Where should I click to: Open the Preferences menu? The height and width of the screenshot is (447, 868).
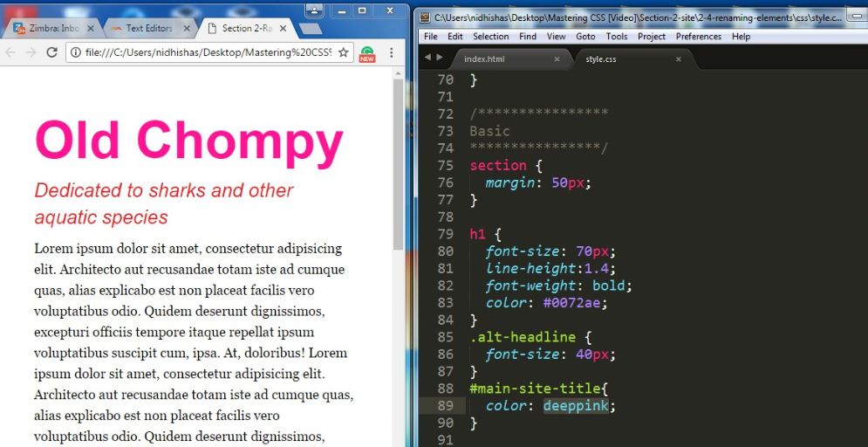pos(699,37)
